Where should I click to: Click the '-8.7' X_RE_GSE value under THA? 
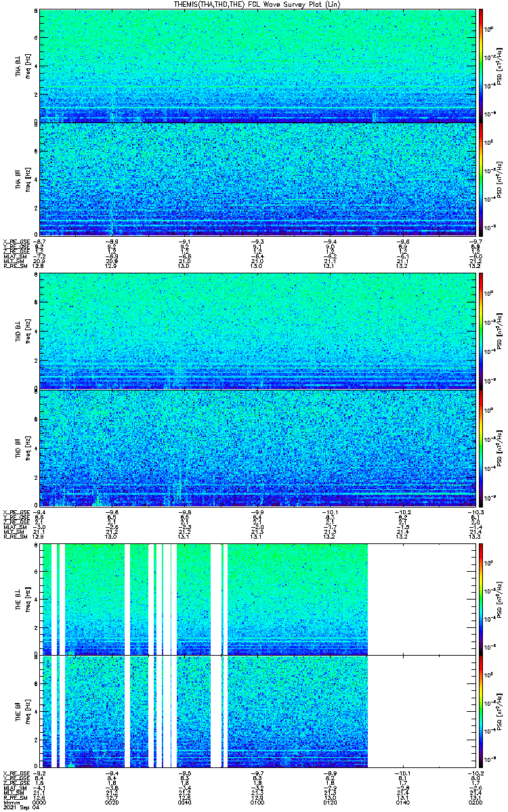click(x=40, y=242)
